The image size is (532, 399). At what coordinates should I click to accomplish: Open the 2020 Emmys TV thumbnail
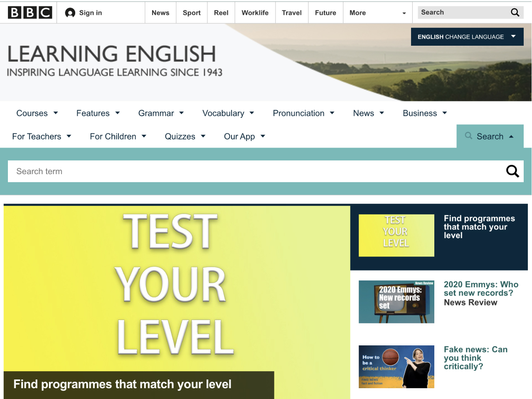click(x=397, y=302)
